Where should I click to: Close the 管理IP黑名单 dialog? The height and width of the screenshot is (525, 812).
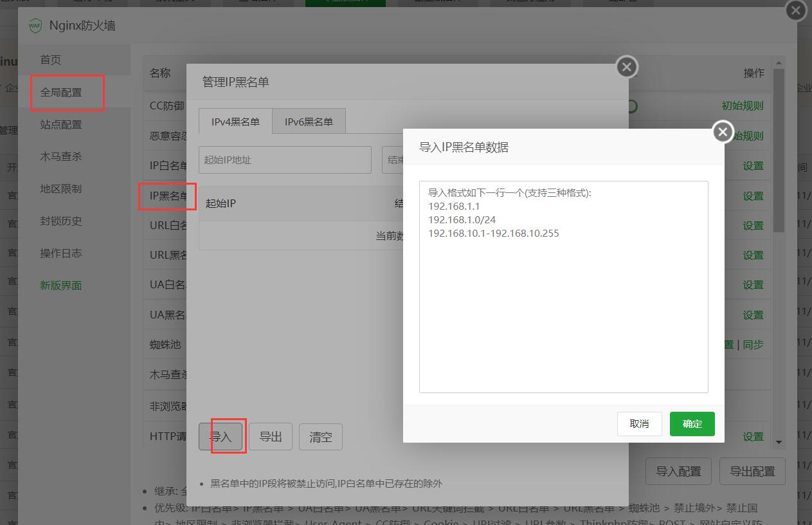627,67
